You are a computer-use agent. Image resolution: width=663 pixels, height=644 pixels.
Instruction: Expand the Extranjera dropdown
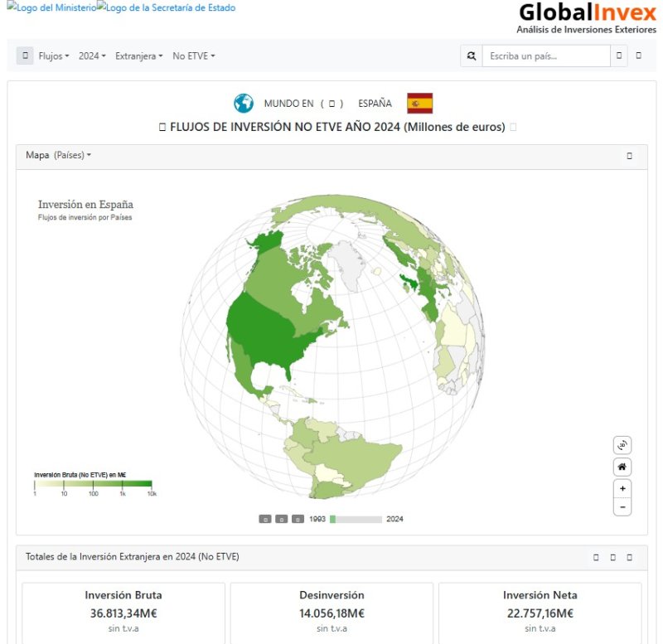coord(139,56)
